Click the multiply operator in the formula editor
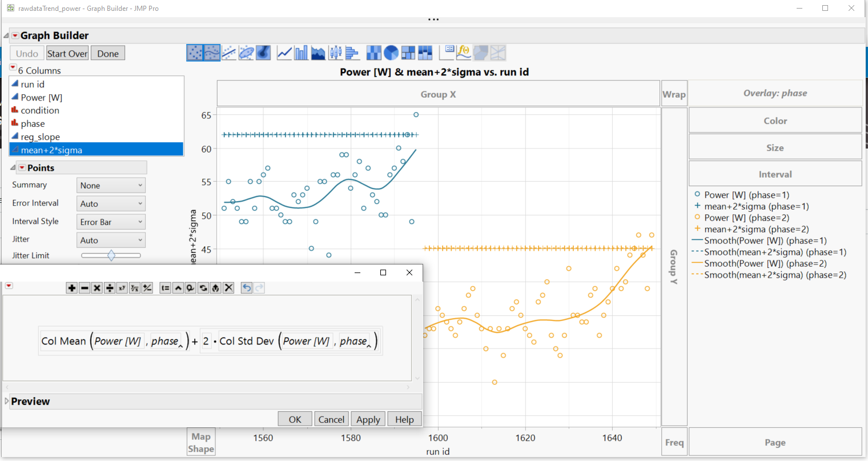This screenshot has width=868, height=461. [95, 288]
